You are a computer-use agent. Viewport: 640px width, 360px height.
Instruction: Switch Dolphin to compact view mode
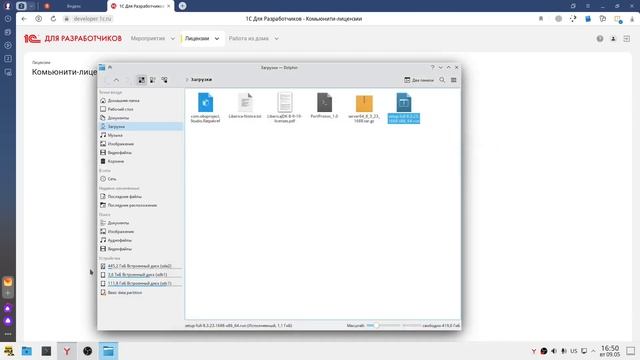point(153,80)
